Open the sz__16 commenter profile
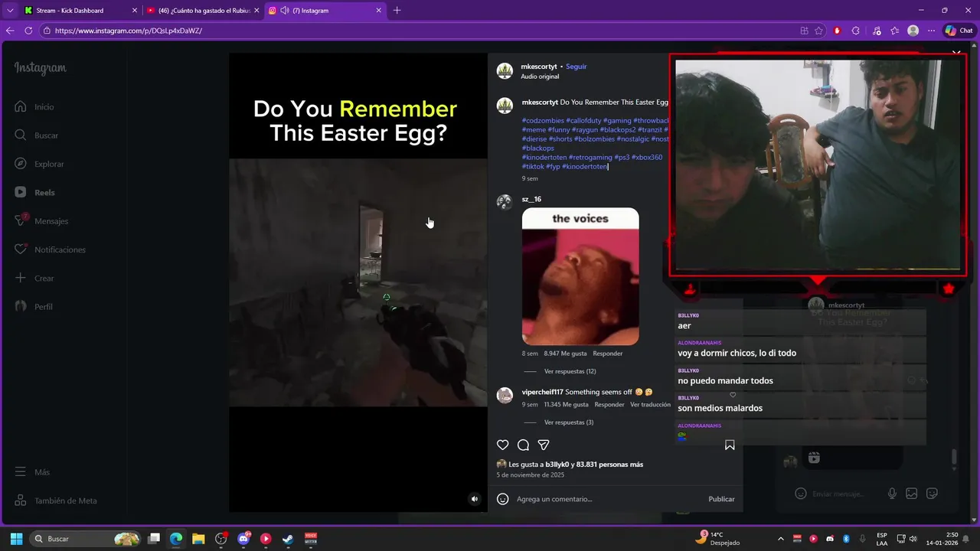Screen dimensions: 980x551 pyautogui.click(x=531, y=199)
